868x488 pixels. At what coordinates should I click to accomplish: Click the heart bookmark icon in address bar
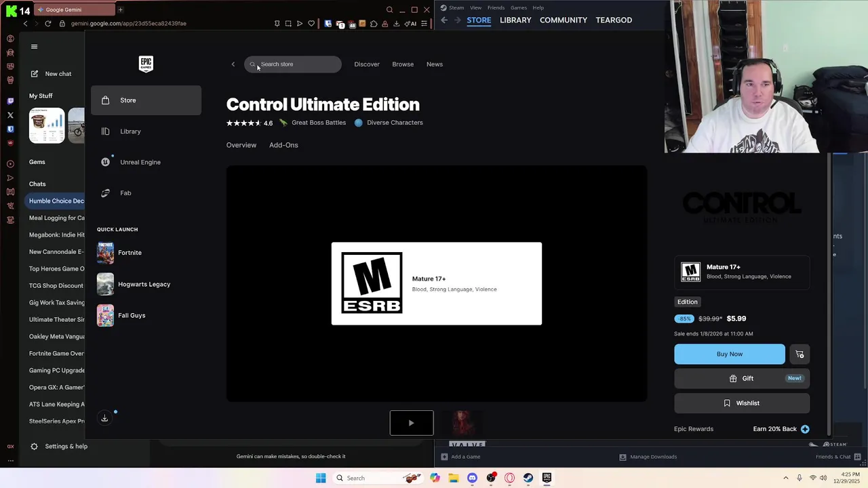[311, 24]
